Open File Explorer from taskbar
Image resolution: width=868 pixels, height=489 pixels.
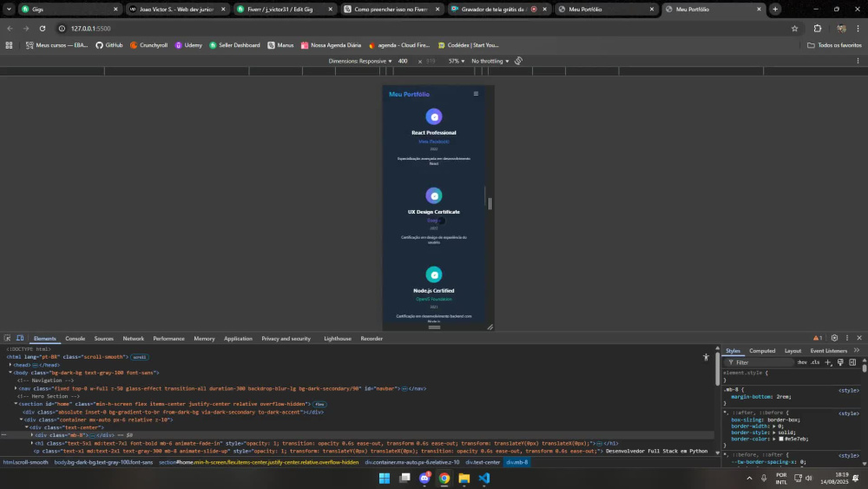click(464, 478)
